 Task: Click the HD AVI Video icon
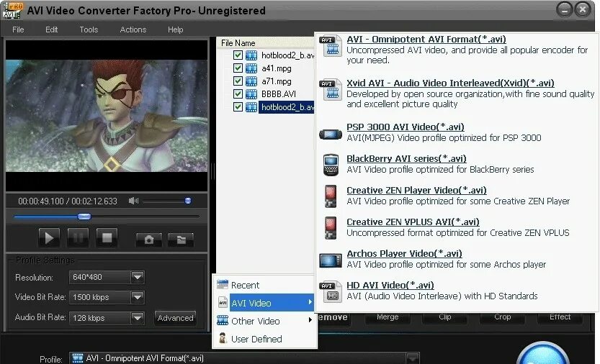[x=331, y=292]
